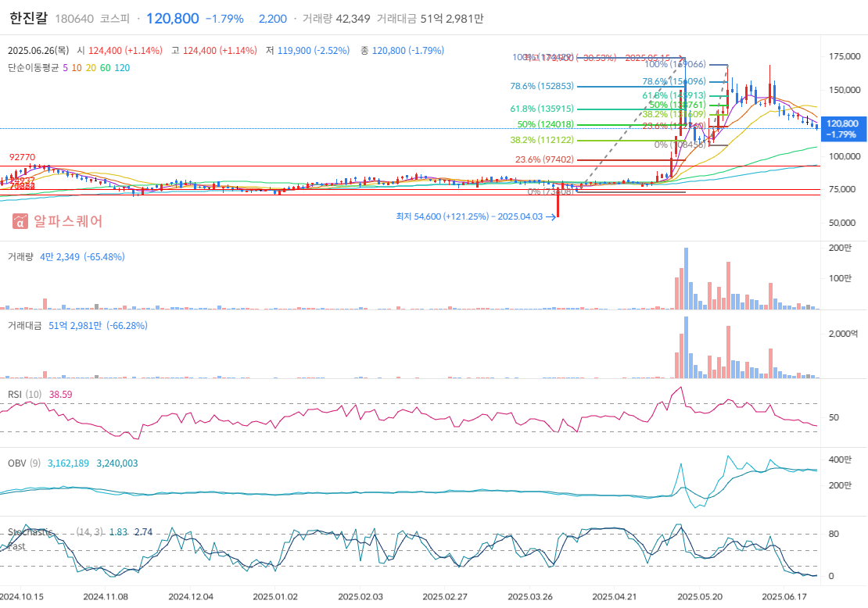Viewport: 868px width, 608px height.
Task: Click the 2025.02.03 date axis label
Action: coord(360,597)
